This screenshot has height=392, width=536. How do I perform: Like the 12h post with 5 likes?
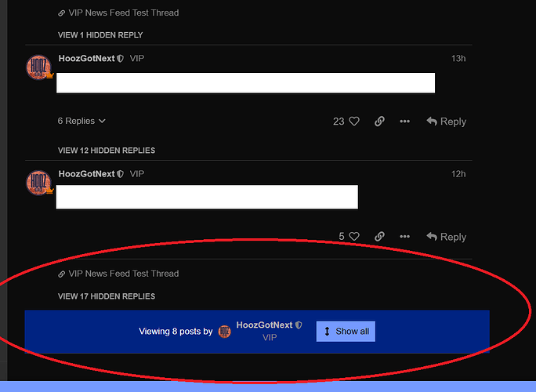(353, 237)
